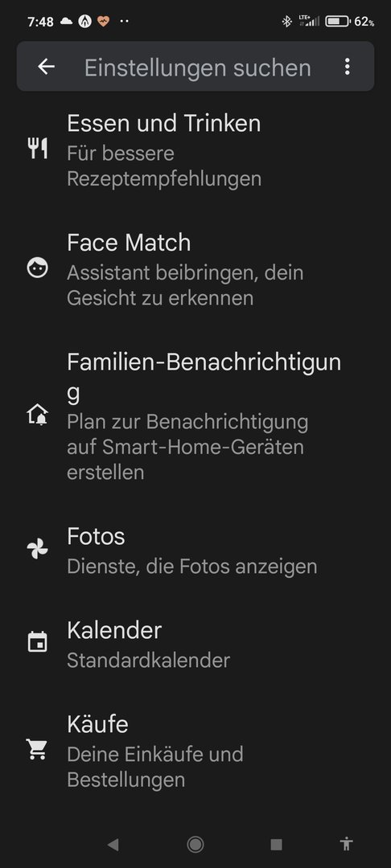Tap the Käufe shopping cart icon
The height and width of the screenshot is (868, 391).
click(x=38, y=750)
